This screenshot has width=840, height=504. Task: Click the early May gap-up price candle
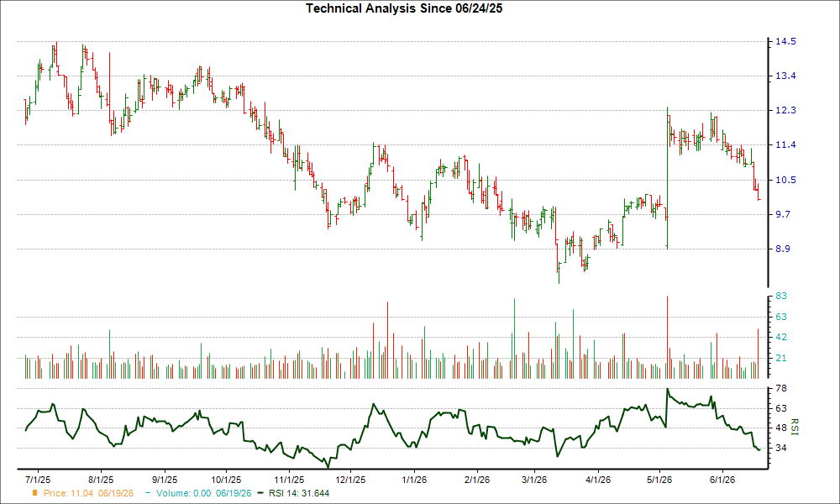668,178
